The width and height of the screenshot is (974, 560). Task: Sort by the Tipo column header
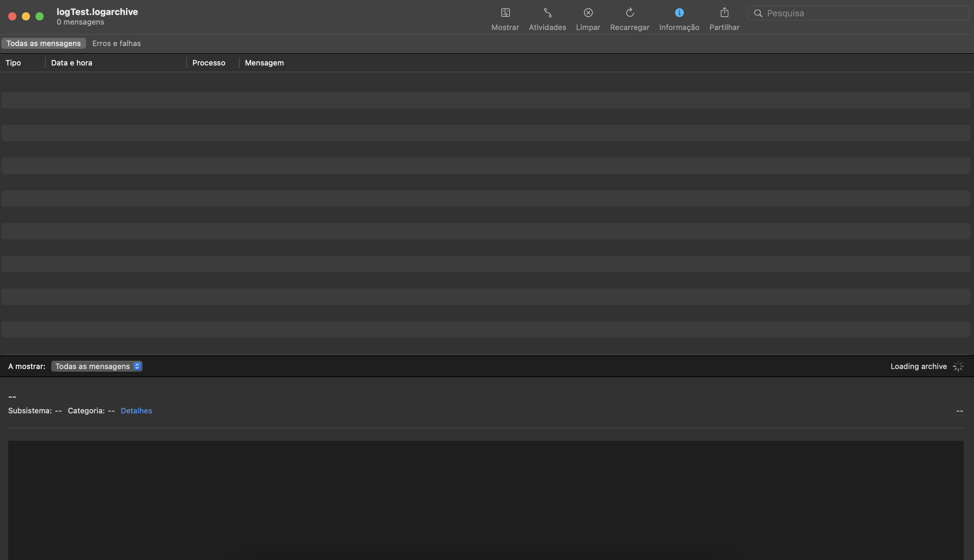tap(13, 63)
